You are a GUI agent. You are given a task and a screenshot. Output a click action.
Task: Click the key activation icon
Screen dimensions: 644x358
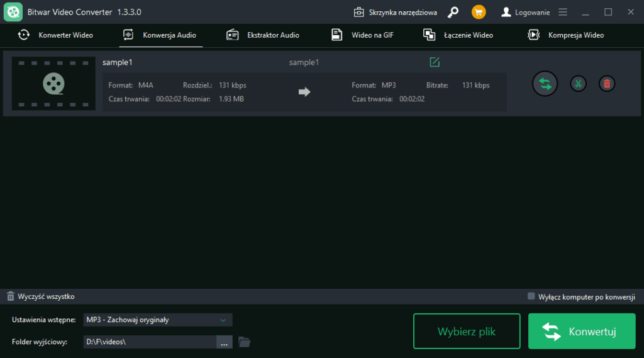point(453,13)
